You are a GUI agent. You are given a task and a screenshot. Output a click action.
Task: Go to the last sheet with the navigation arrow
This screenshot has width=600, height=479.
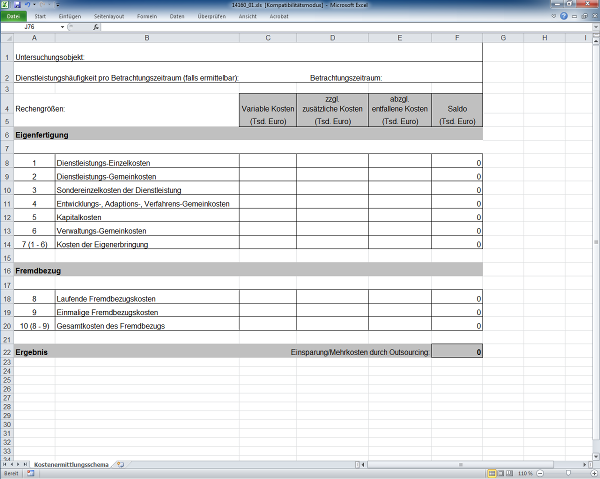coord(26,464)
